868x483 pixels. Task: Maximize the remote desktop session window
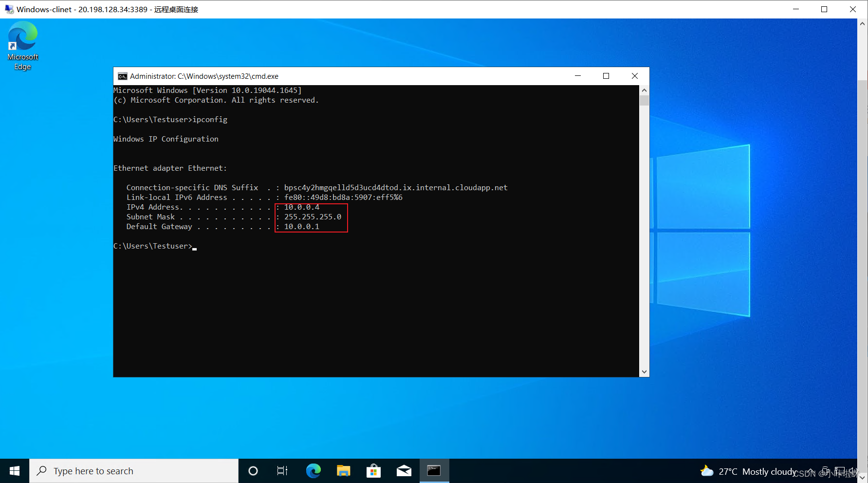point(824,9)
